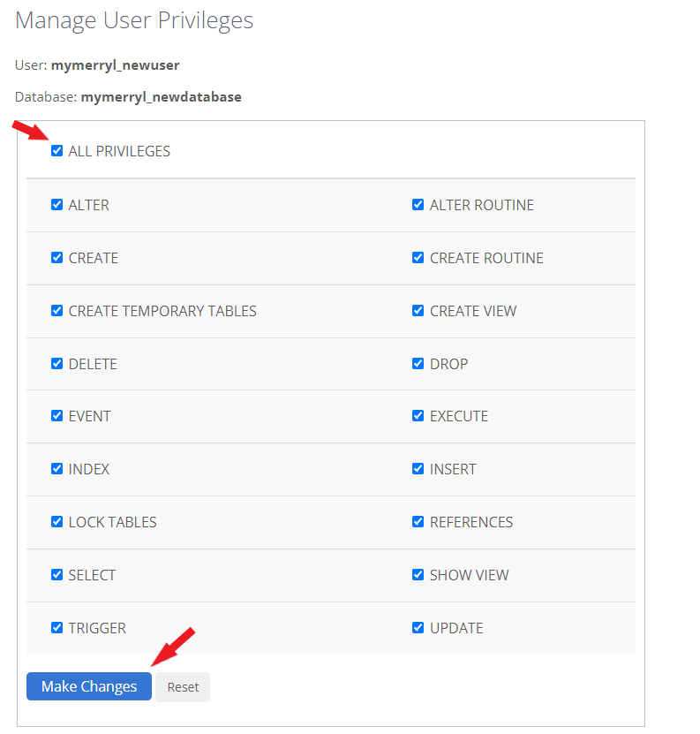Toggle the REFERENCES privilege checkbox
This screenshot has height=734, width=700.
418,521
